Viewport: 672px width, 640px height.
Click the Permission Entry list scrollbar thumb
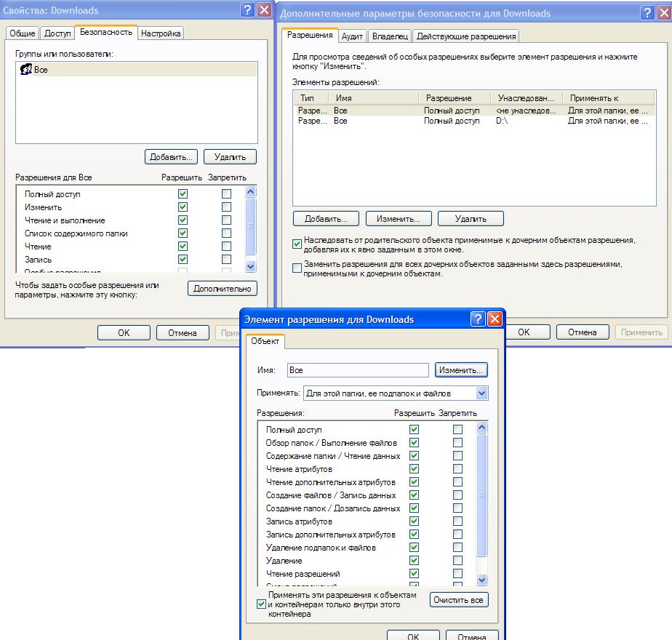tap(481, 495)
